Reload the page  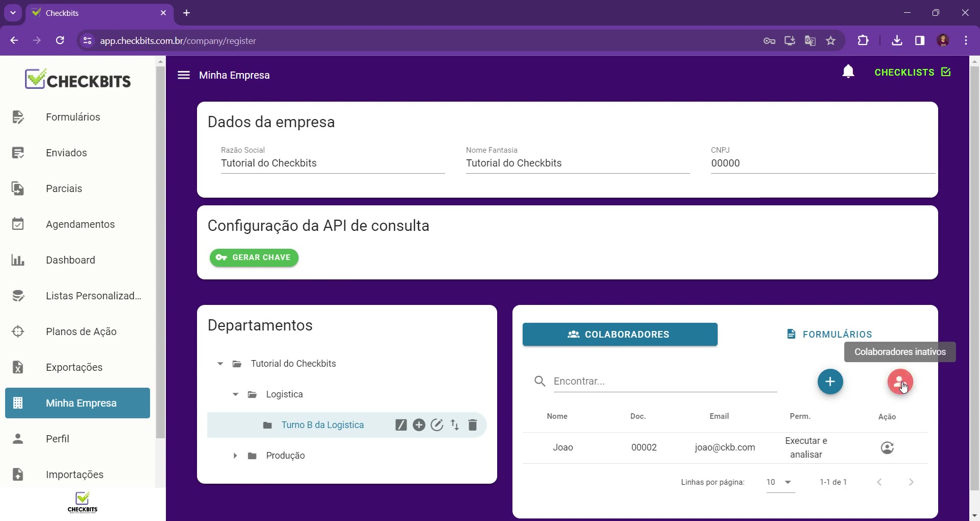60,40
